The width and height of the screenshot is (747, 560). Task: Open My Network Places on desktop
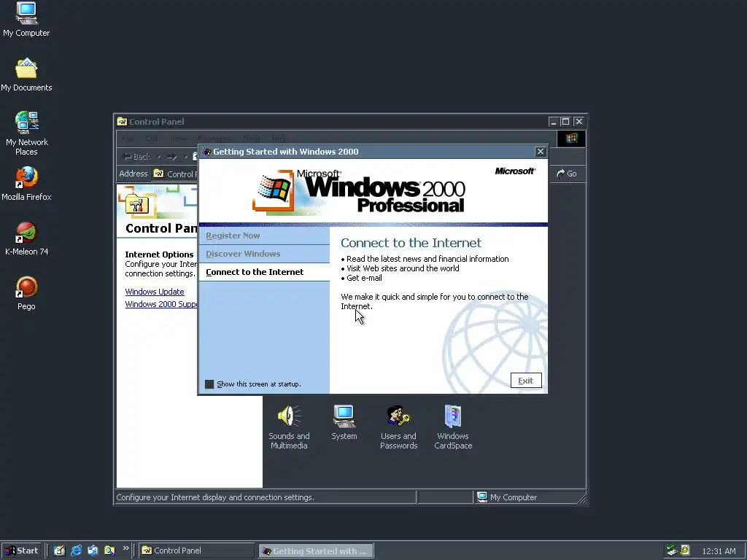coord(26,133)
